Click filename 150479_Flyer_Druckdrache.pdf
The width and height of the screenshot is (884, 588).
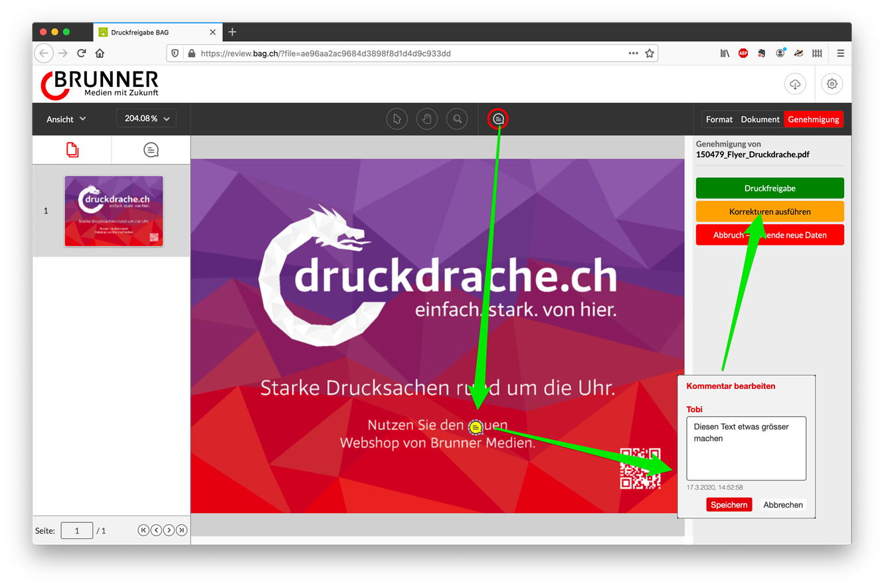click(752, 155)
